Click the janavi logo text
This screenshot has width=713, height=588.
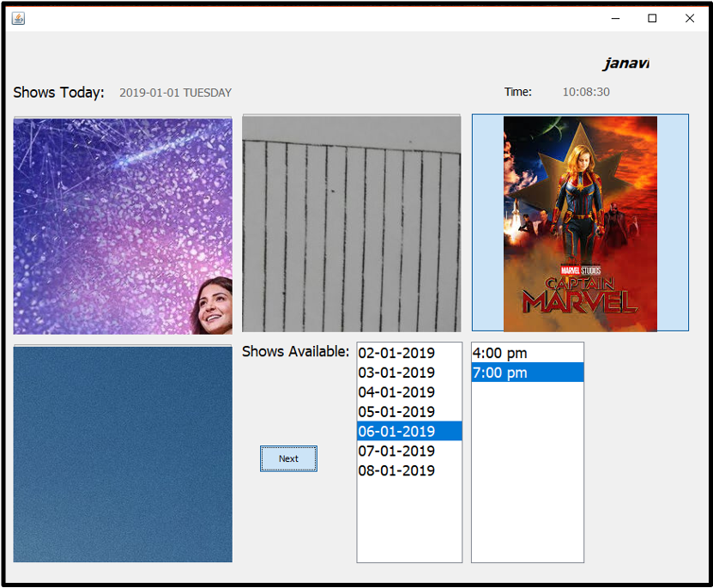[625, 63]
